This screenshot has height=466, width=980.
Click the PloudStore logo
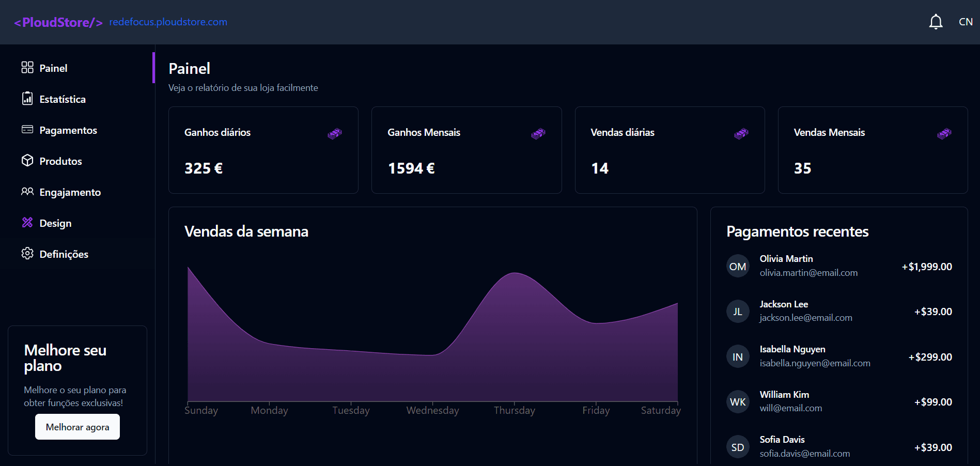(58, 22)
